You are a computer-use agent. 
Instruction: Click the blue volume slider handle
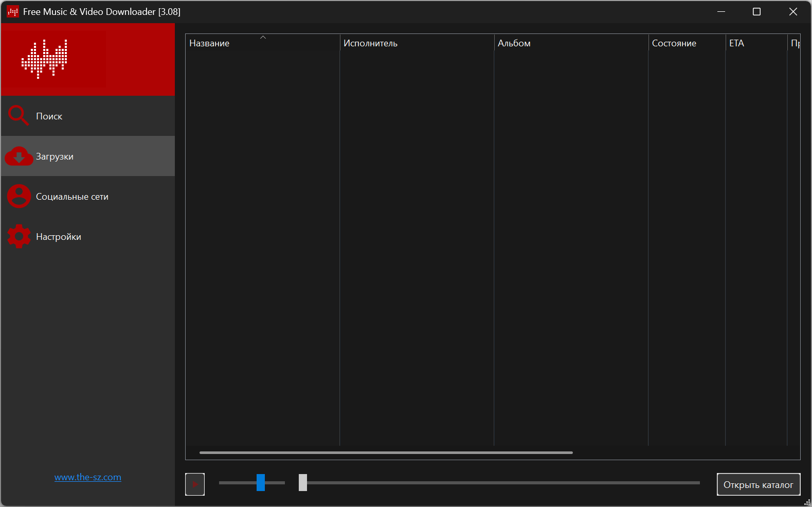click(x=261, y=483)
